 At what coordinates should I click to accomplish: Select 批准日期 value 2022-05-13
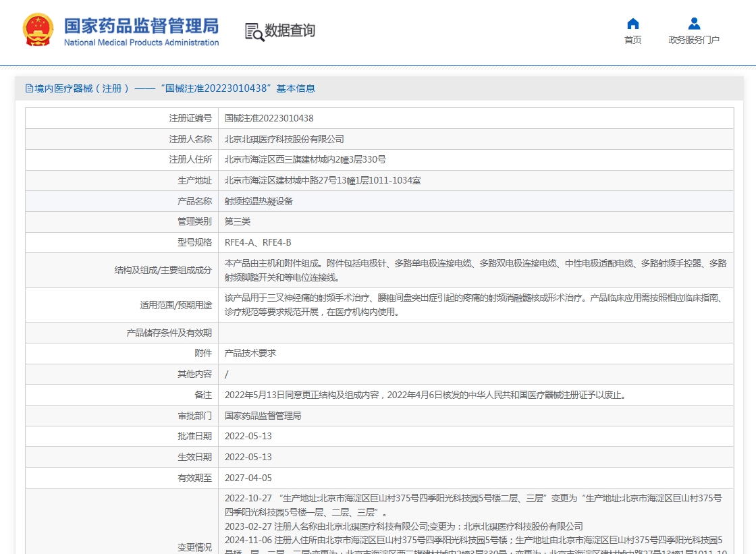248,436
